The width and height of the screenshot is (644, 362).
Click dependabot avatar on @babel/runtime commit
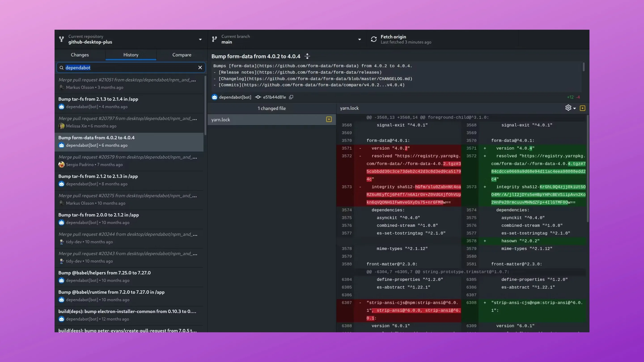[61, 300]
